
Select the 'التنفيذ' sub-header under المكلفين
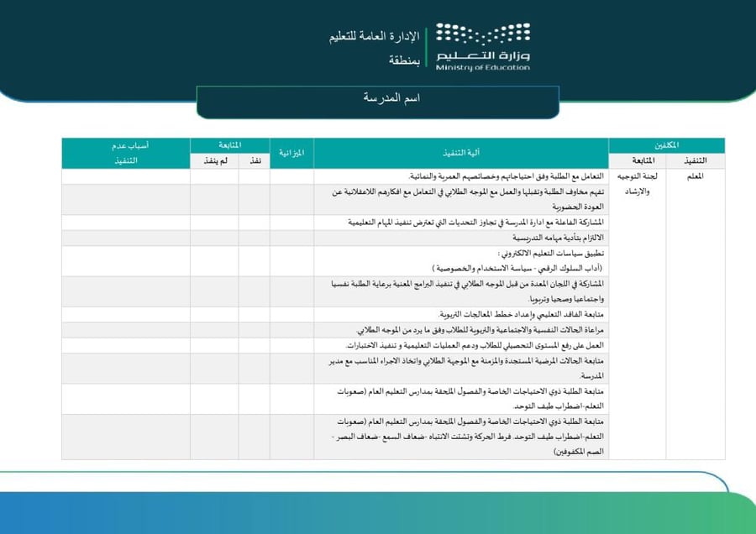pos(696,161)
